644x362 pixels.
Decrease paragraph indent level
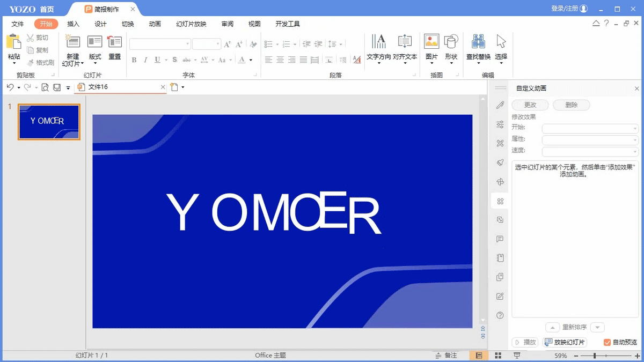(306, 44)
